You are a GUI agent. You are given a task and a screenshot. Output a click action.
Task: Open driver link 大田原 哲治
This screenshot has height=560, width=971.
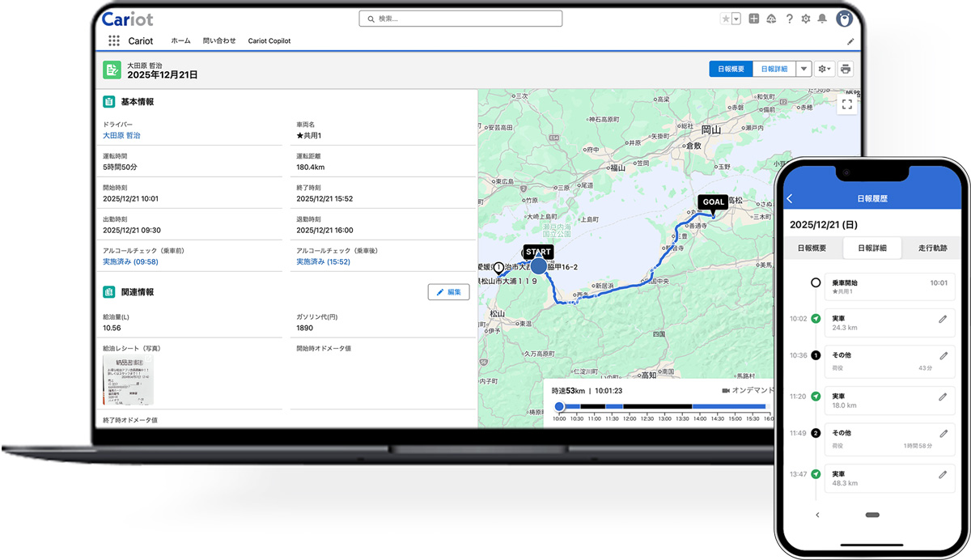pos(121,136)
